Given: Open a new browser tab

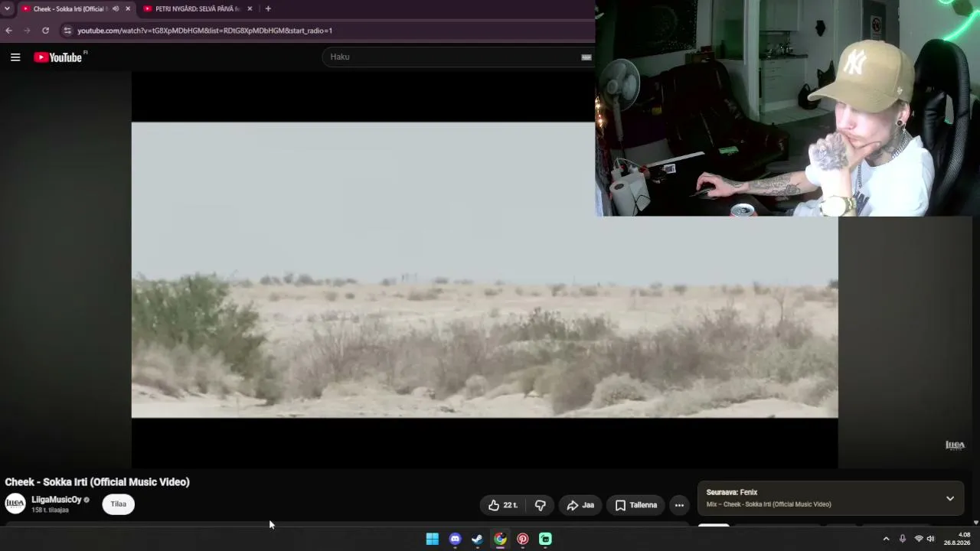Looking at the screenshot, I should [268, 8].
